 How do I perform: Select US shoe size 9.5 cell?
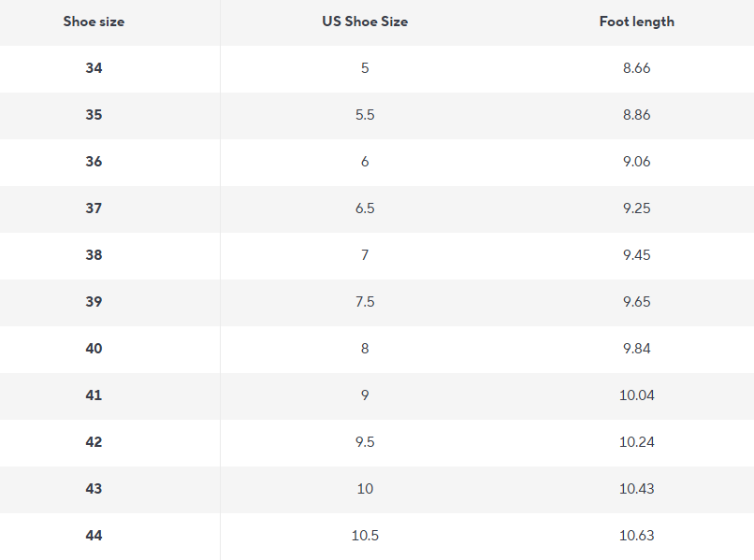365,442
